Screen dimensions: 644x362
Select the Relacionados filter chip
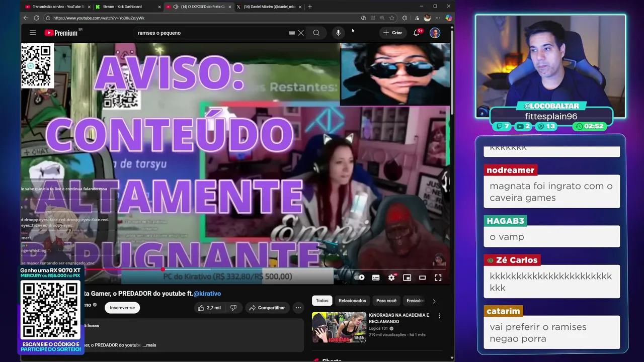click(x=352, y=301)
